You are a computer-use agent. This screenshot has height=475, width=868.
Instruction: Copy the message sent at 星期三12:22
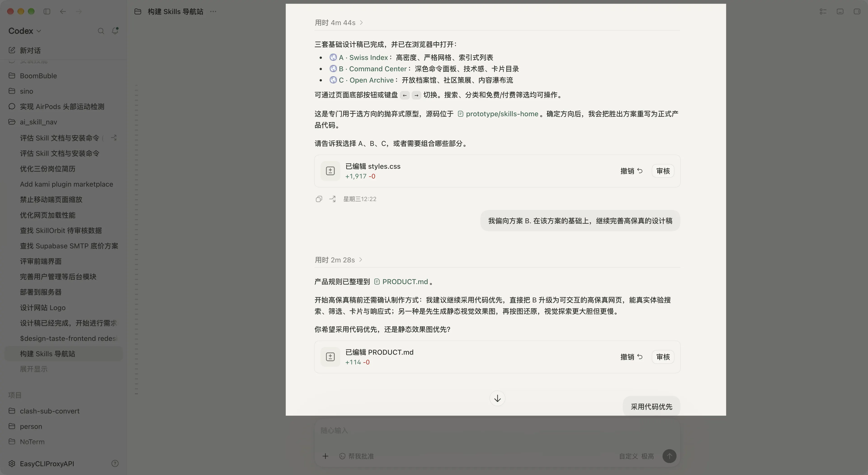[319, 199]
